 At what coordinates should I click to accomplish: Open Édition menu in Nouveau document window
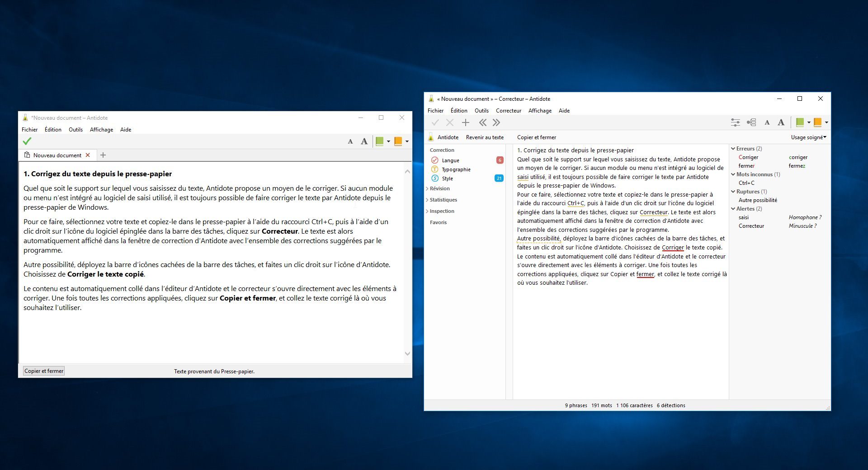click(x=53, y=130)
